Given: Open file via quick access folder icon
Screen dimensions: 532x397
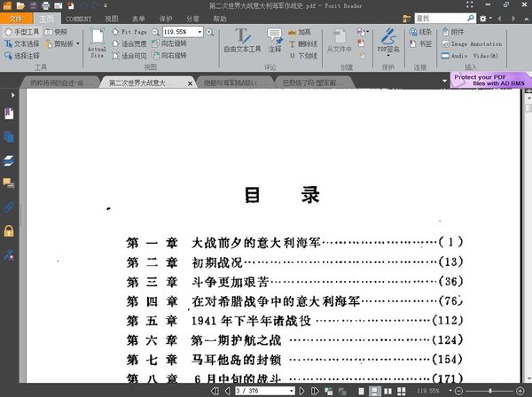Looking at the screenshot, I should (20, 5).
